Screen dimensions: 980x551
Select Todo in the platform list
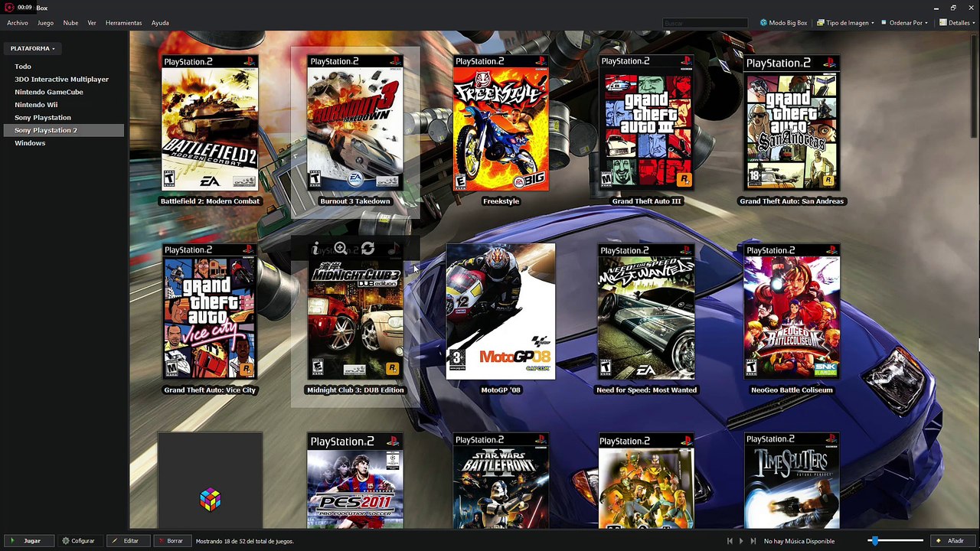(x=62, y=67)
